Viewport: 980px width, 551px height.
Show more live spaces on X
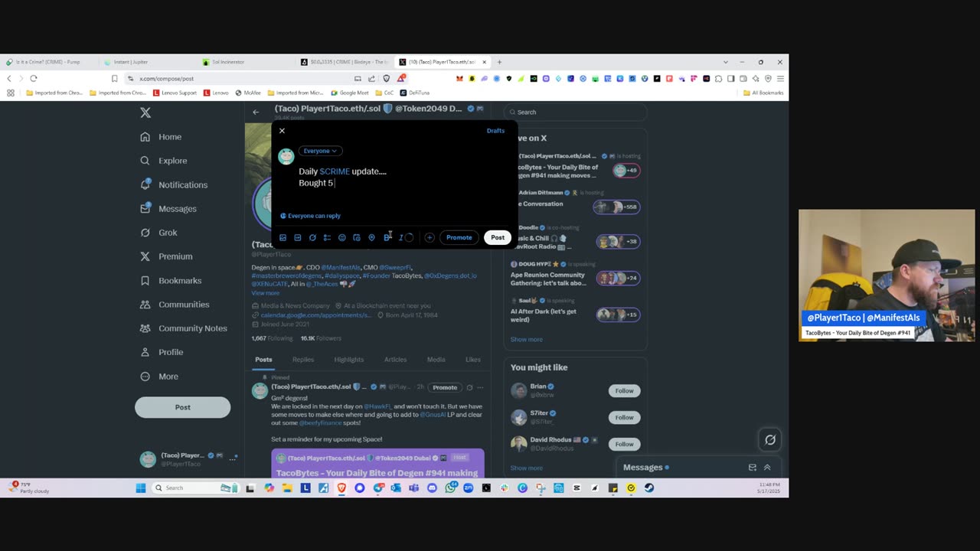527,340
